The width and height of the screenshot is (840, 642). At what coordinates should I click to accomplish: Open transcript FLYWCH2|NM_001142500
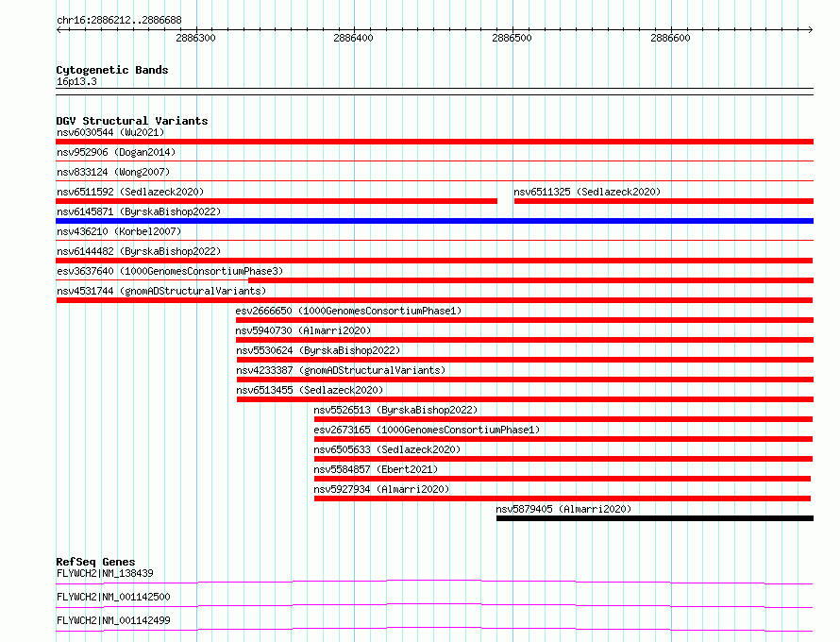[x=113, y=597]
